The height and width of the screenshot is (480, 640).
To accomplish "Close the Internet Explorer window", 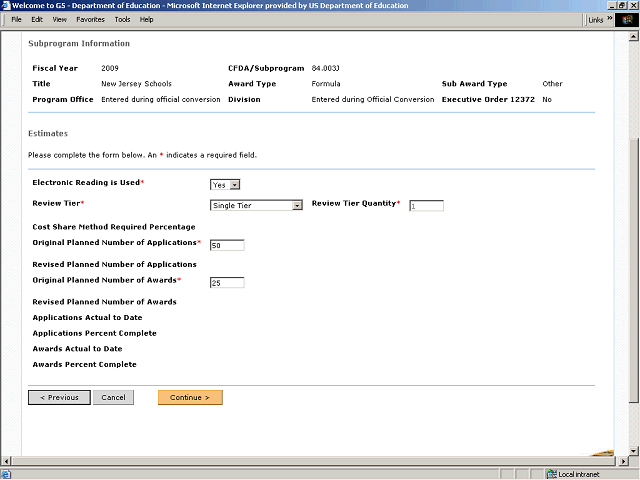I will (633, 5).
